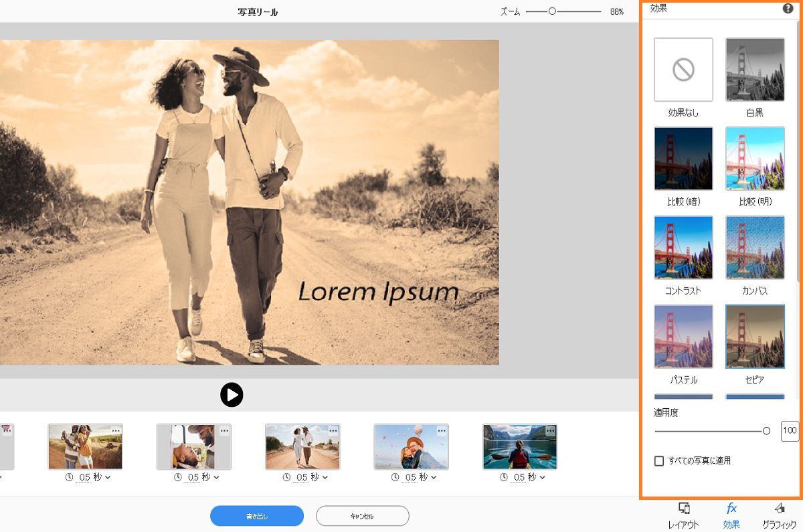Click the 0.5 秒 duration under kayak thumbnail
The height and width of the screenshot is (532, 803).
tap(525, 477)
